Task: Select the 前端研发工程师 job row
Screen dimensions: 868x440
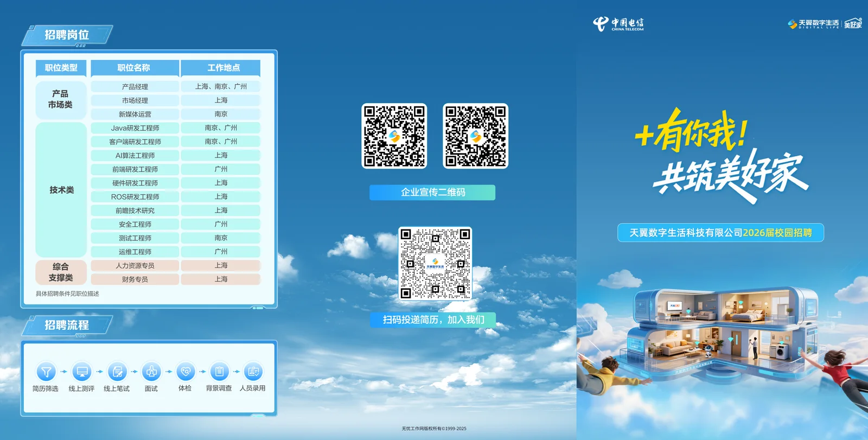Action: pos(176,169)
